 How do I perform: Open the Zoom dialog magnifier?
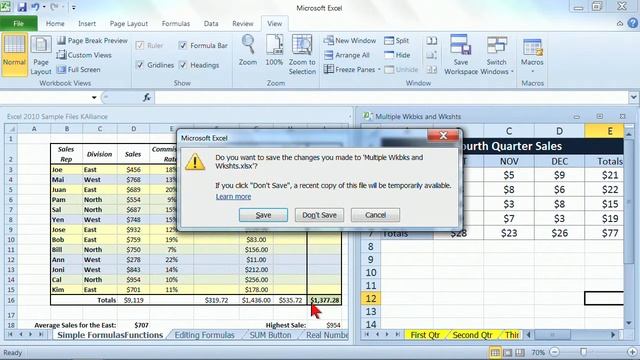(x=248, y=51)
